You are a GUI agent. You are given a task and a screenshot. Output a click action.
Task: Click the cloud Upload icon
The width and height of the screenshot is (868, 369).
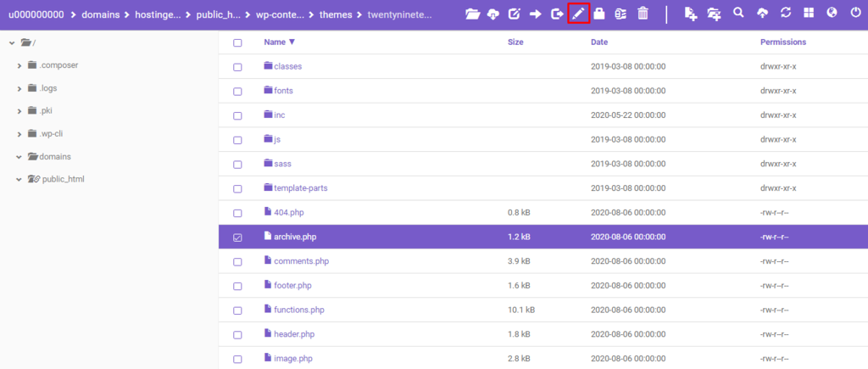click(x=762, y=14)
